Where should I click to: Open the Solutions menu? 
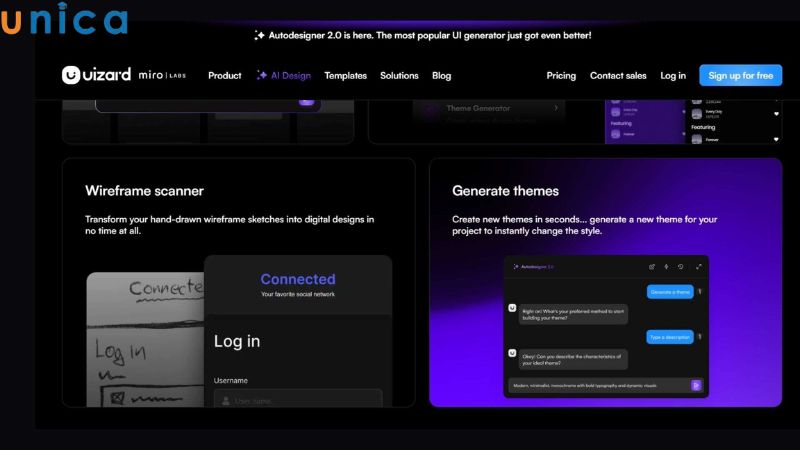pyautogui.click(x=399, y=76)
